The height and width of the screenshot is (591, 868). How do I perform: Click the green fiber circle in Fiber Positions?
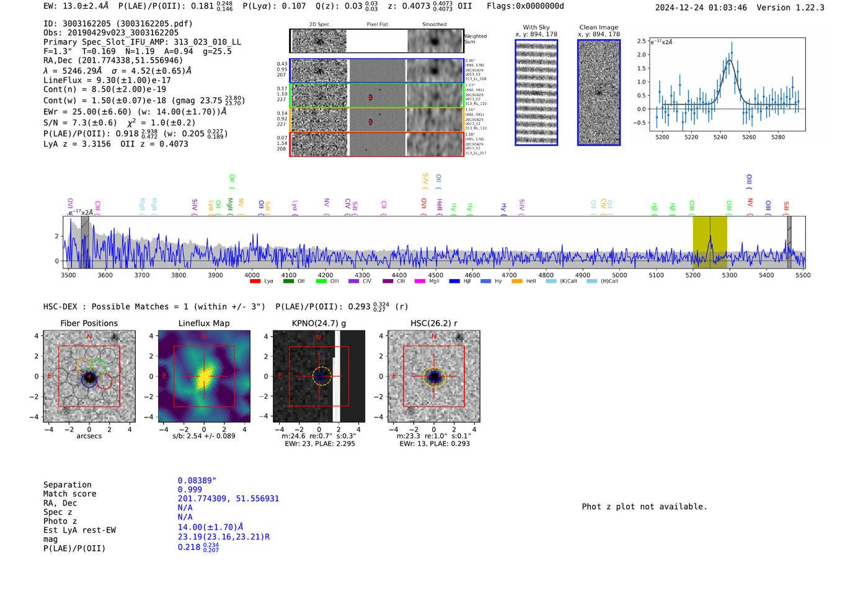(98, 367)
